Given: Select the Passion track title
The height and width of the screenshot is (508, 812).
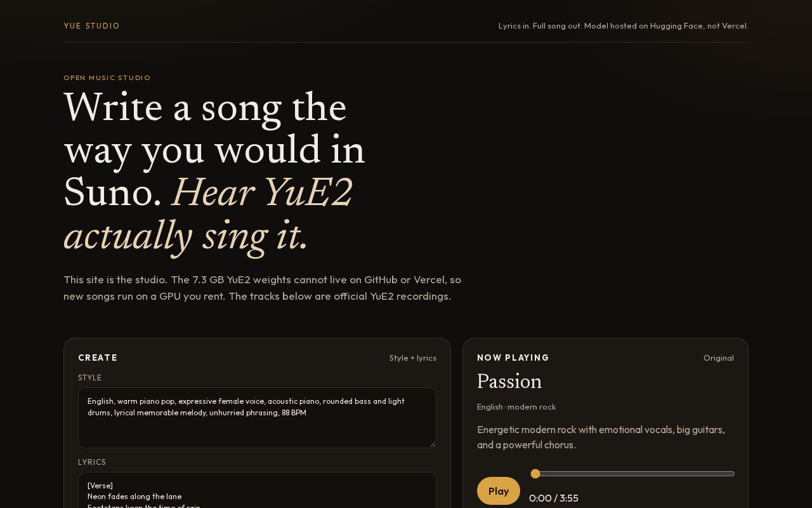Looking at the screenshot, I should [x=509, y=382].
